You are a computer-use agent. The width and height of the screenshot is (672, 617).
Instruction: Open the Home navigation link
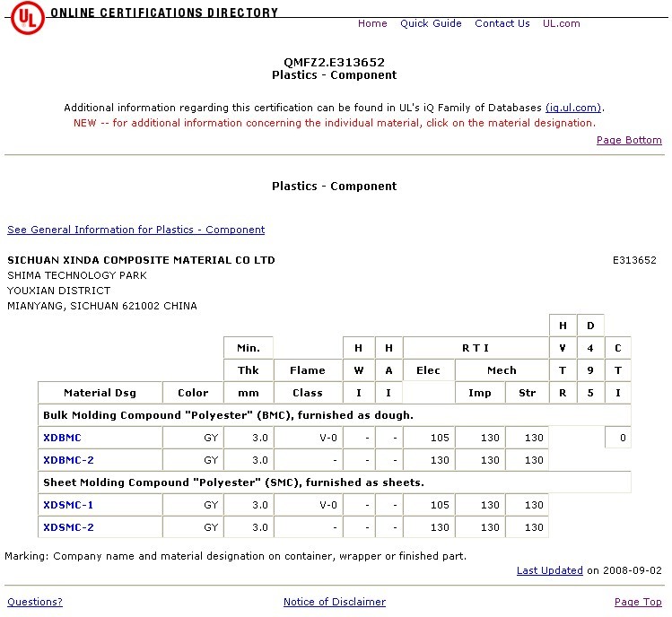coord(372,23)
